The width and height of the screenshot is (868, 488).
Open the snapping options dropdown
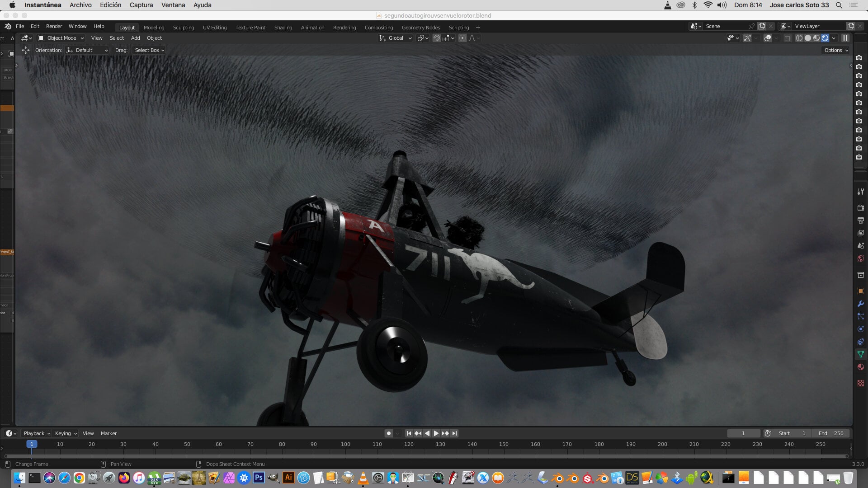pos(448,38)
